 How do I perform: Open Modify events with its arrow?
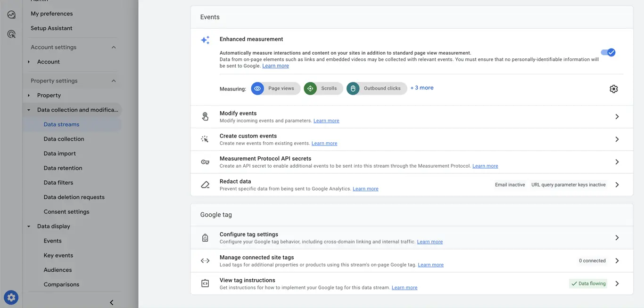click(617, 117)
